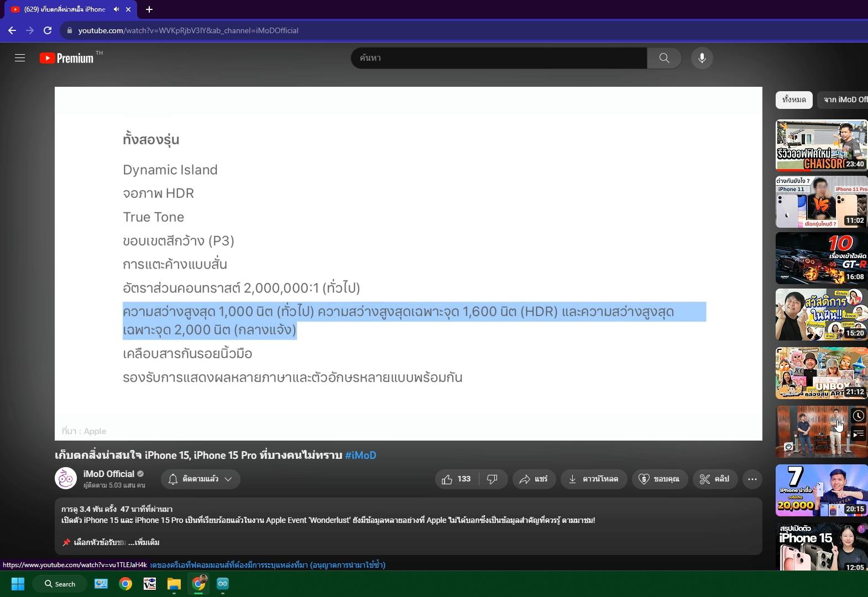Open GT-R 10 myths video thumbnail
This screenshot has width=868, height=597.
coord(822,258)
